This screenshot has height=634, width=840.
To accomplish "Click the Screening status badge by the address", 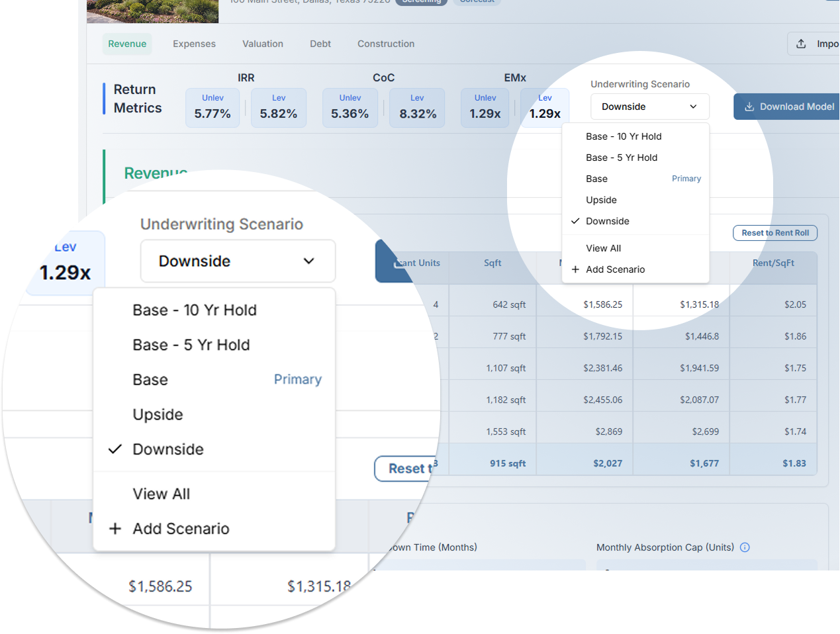I will pos(422,2).
